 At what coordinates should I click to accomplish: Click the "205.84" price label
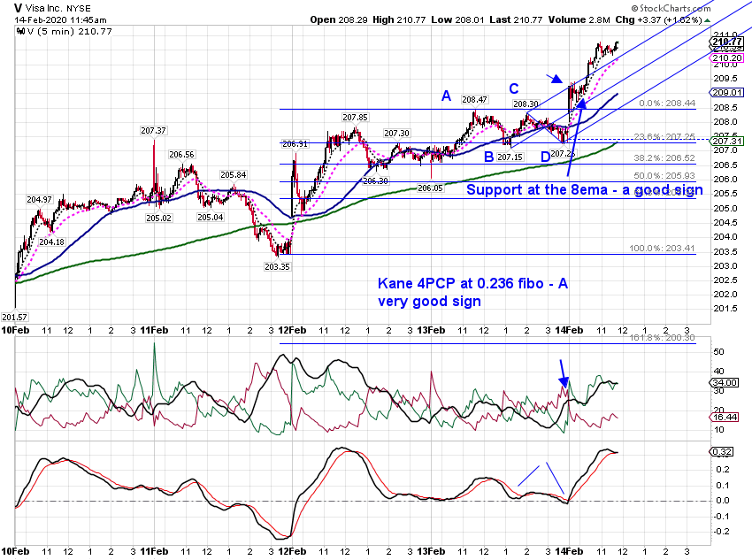tap(233, 175)
